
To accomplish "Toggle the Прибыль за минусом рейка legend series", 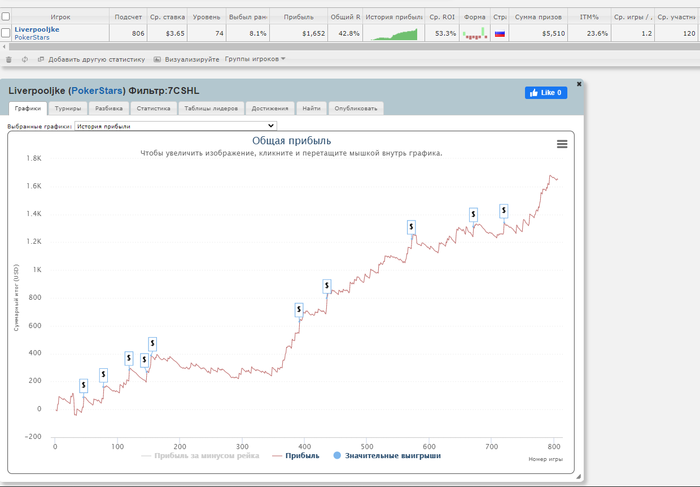I will 200,456.
